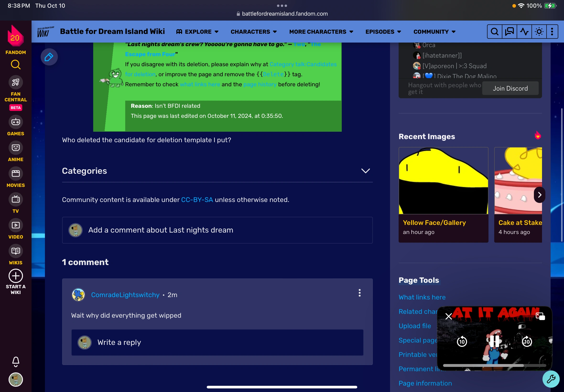Open the What links here link
Viewport: 564px width, 392px height.
[422, 297]
